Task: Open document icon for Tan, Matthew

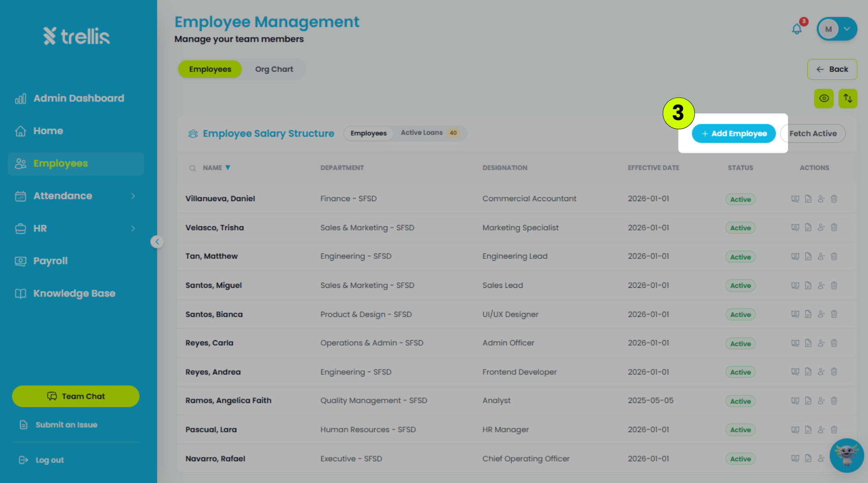Action: 808,256
